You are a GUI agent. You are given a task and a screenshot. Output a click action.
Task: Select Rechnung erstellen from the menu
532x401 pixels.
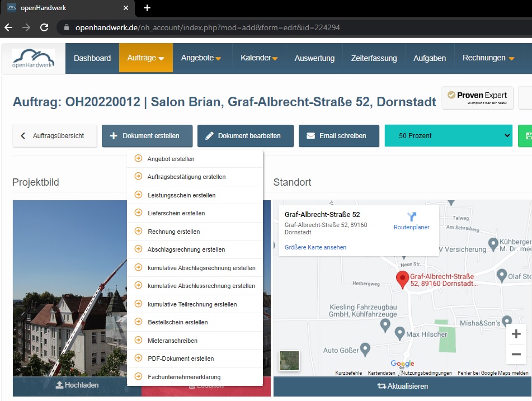pos(173,232)
